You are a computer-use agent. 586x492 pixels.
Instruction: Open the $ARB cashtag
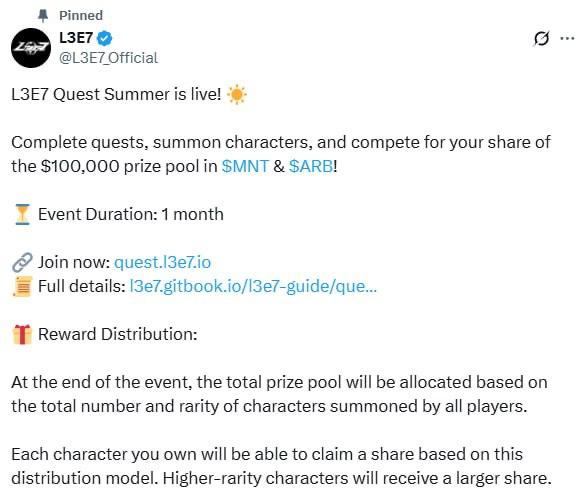click(x=311, y=166)
